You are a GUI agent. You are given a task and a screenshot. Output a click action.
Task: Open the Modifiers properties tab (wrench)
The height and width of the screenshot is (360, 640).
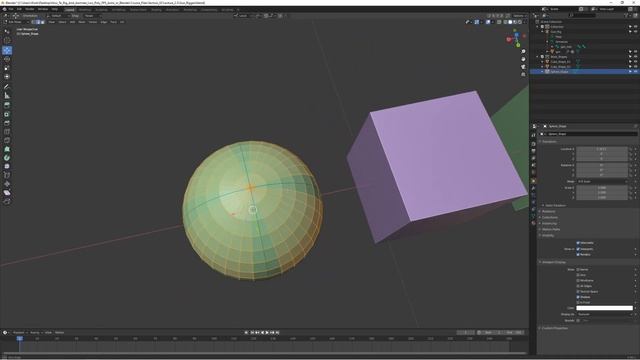click(533, 188)
